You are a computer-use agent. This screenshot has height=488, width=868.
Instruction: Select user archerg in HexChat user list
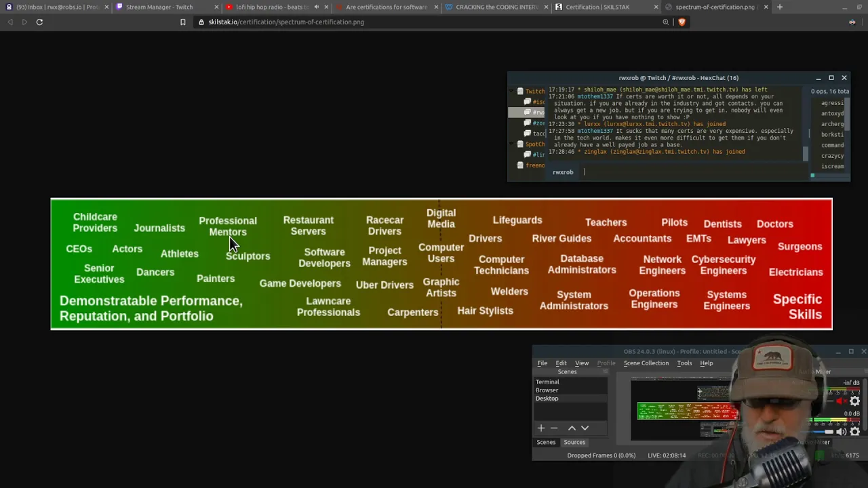click(832, 124)
